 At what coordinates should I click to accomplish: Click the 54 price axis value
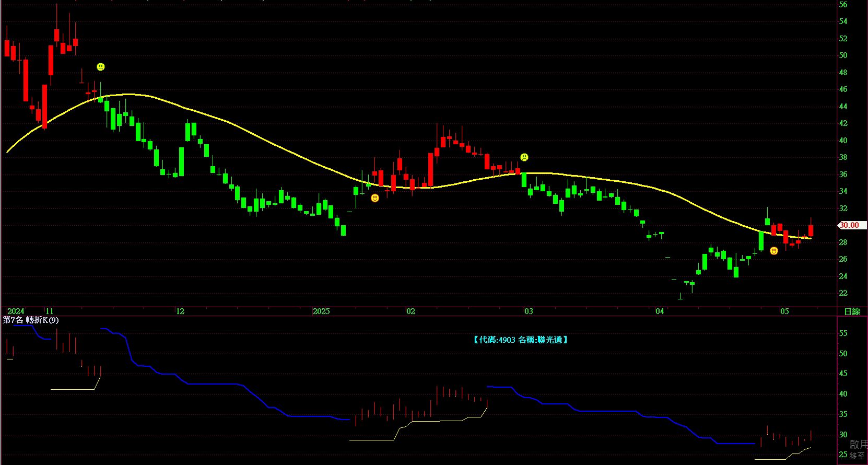click(843, 21)
